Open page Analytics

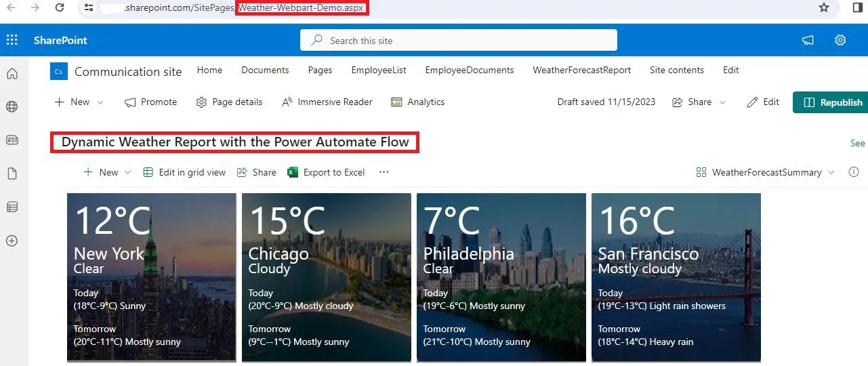(x=418, y=102)
